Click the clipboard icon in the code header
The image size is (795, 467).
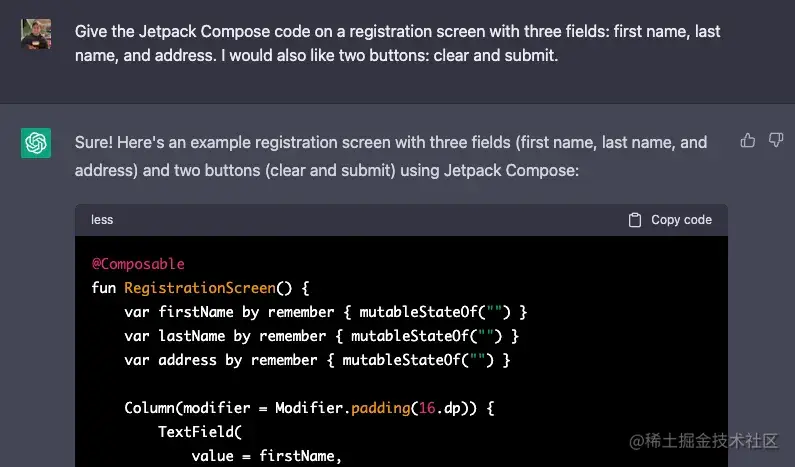635,220
